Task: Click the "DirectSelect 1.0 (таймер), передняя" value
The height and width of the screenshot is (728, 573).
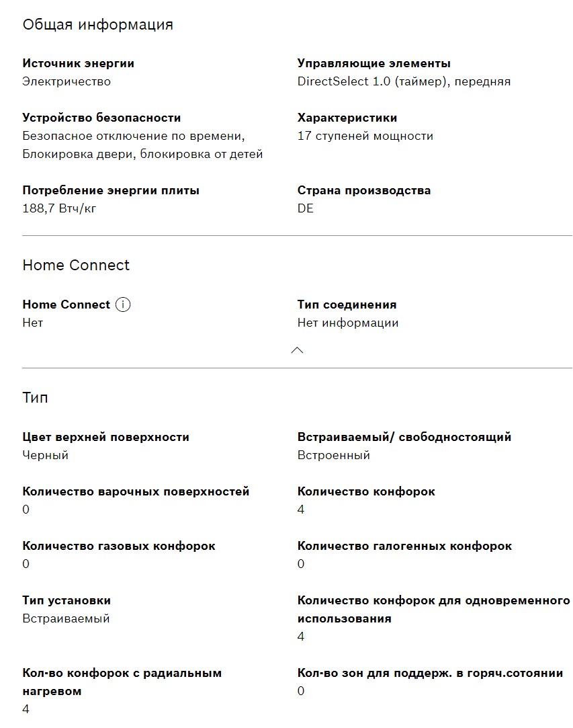Action: pyautogui.click(x=404, y=81)
